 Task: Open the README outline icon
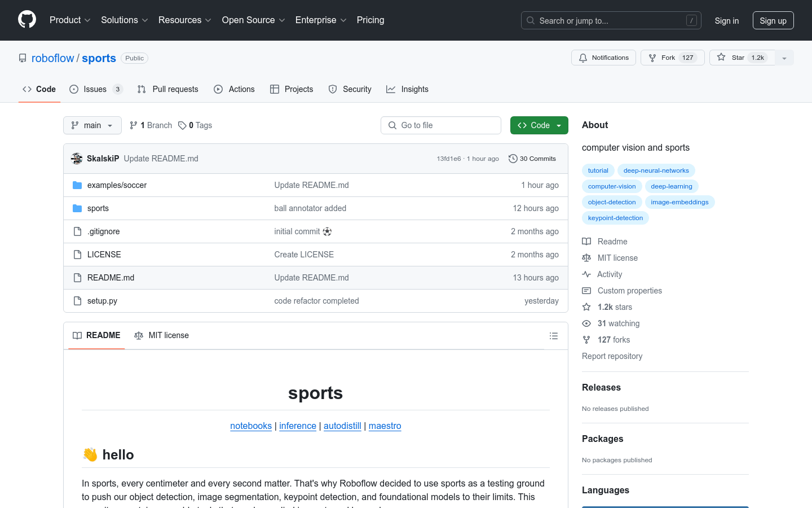pos(554,336)
